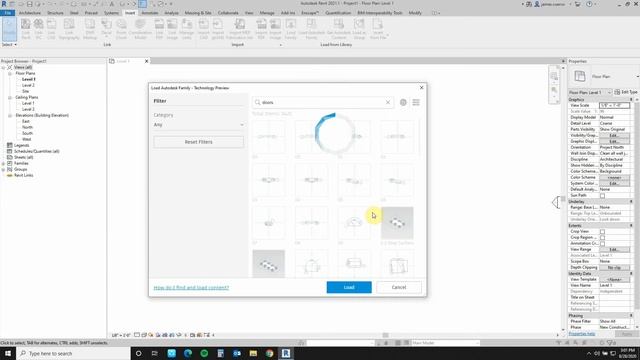Click the Get Autodesk Content ribbon icon
The height and width of the screenshot is (360, 640).
[x=339, y=29]
